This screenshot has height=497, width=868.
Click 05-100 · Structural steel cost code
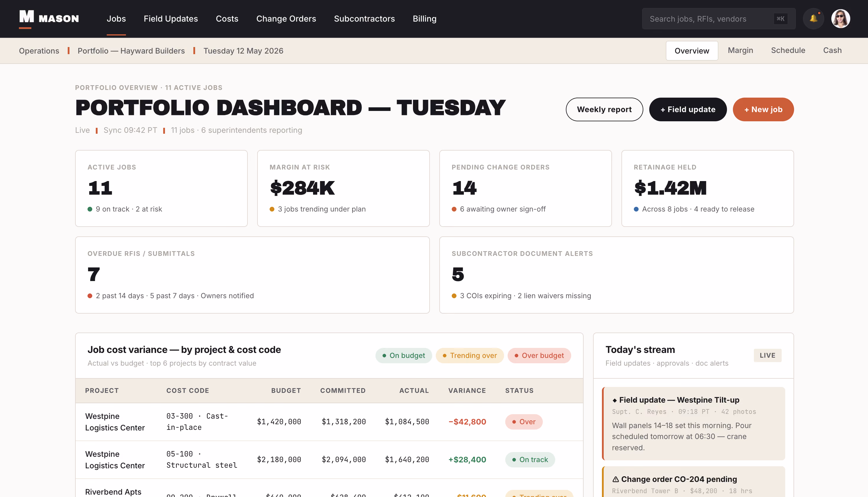tap(202, 459)
